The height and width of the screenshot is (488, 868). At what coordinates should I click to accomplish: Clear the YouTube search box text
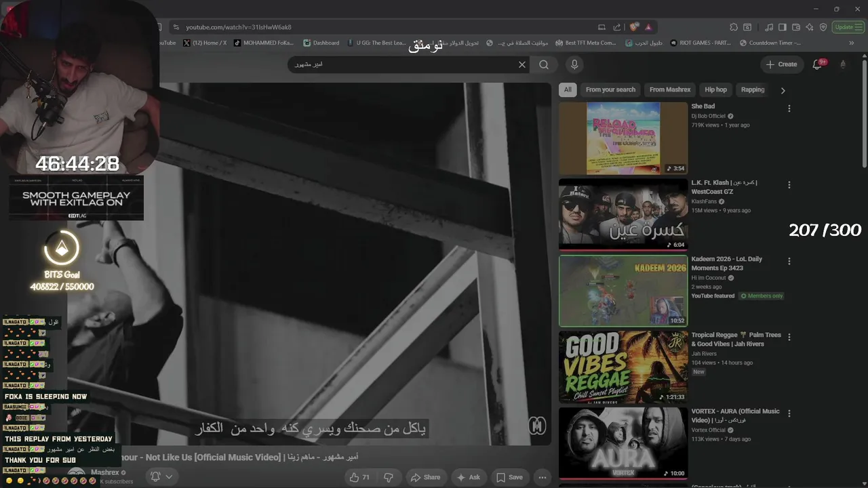522,64
